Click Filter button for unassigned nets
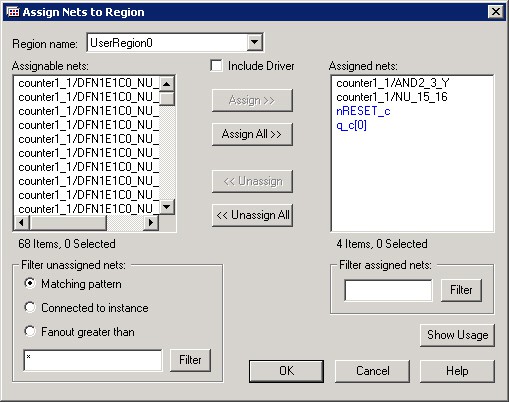This screenshot has width=509, height=402. pyautogui.click(x=190, y=360)
